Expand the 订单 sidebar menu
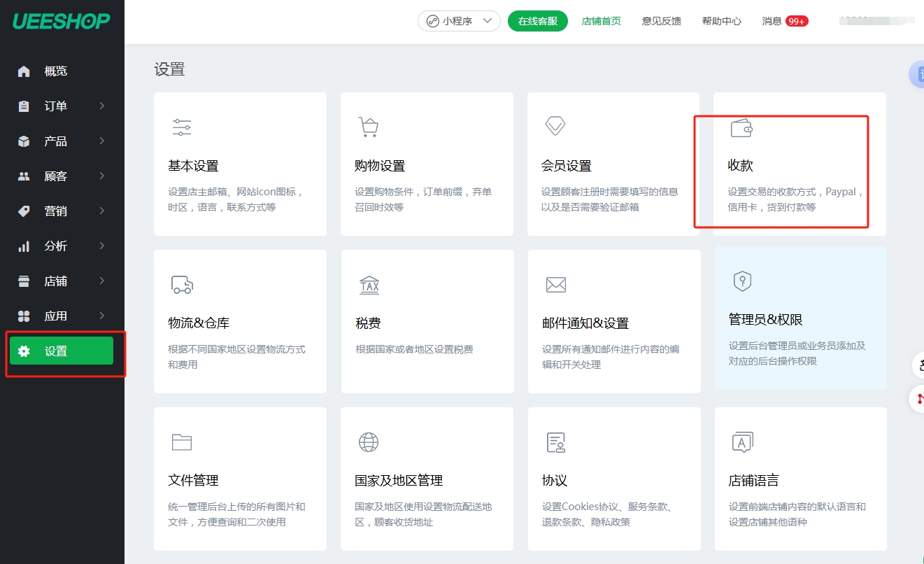 click(62, 106)
